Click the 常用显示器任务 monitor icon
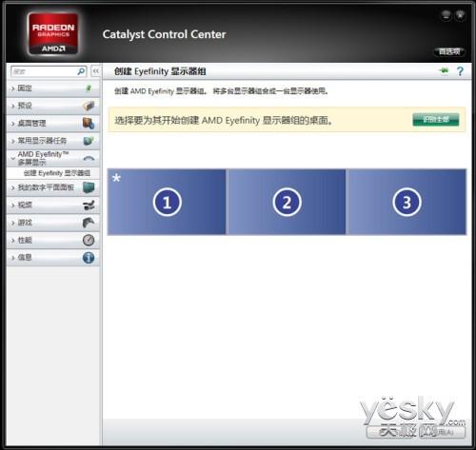This screenshot has height=450, width=476. 89,141
